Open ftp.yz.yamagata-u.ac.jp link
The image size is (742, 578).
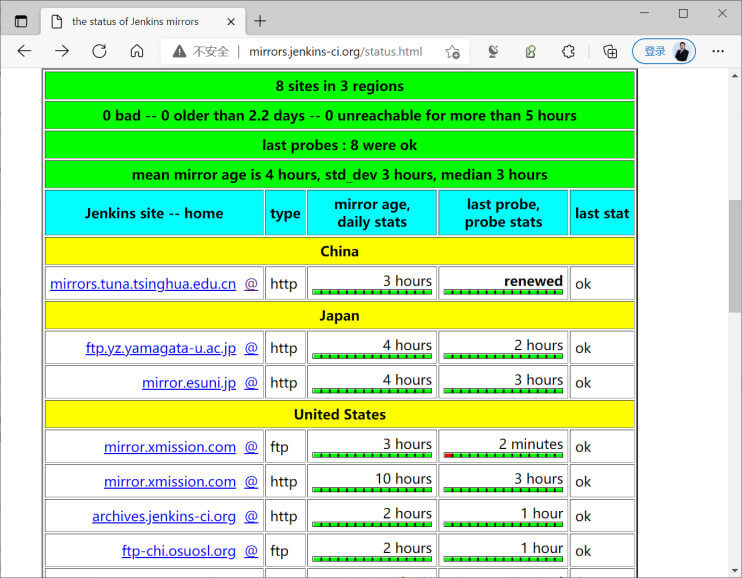tap(161, 348)
